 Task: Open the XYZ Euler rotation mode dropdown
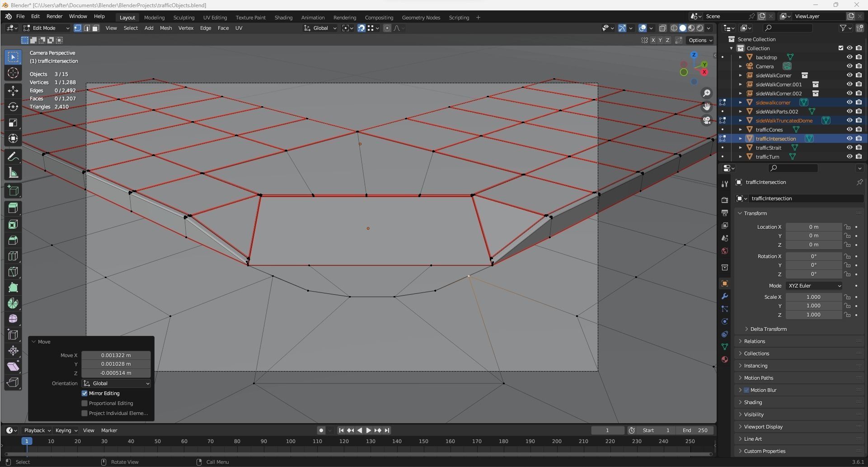[814, 286]
